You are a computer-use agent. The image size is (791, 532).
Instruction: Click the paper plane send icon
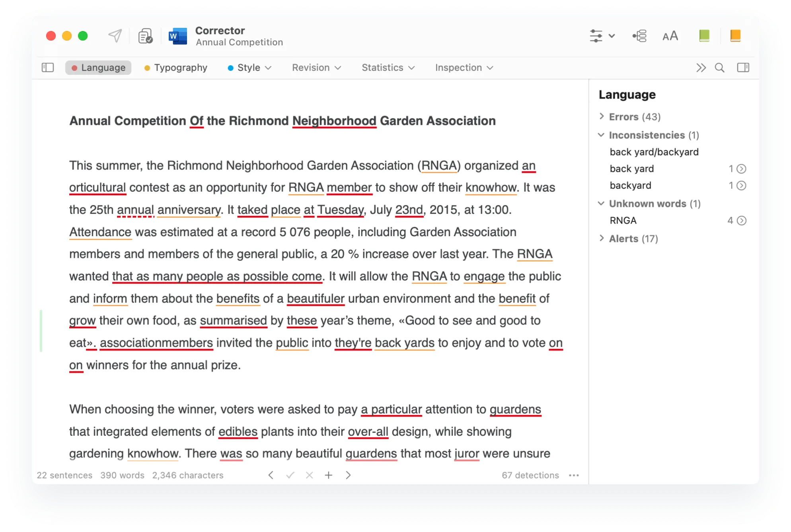(115, 36)
